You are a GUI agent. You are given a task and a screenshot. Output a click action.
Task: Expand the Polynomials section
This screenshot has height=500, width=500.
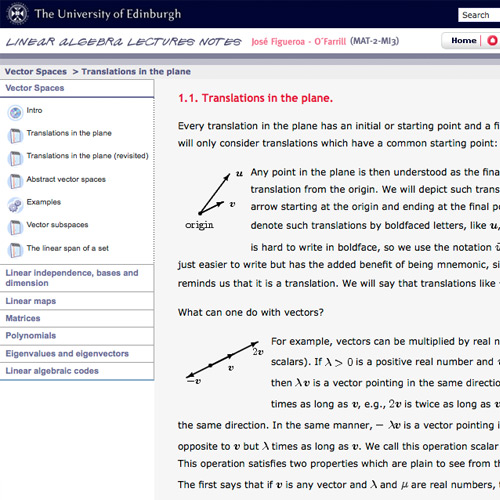[77, 336]
